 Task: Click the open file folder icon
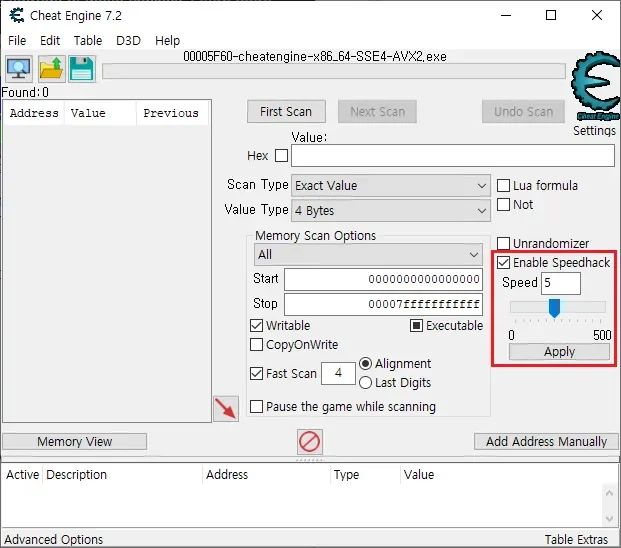pyautogui.click(x=51, y=69)
